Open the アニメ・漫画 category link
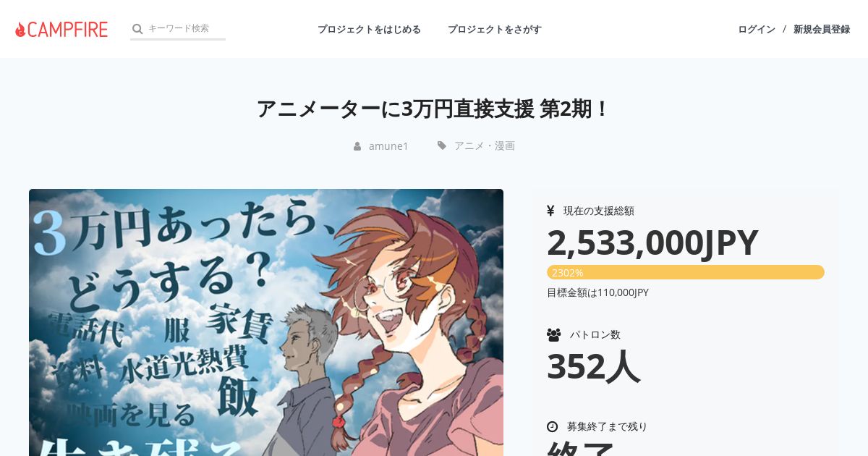 [485, 145]
